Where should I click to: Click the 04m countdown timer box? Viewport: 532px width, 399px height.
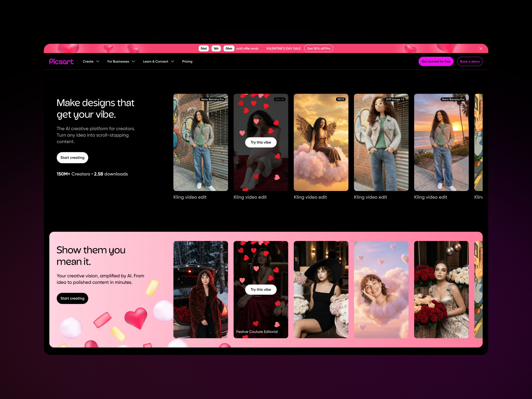coord(229,48)
